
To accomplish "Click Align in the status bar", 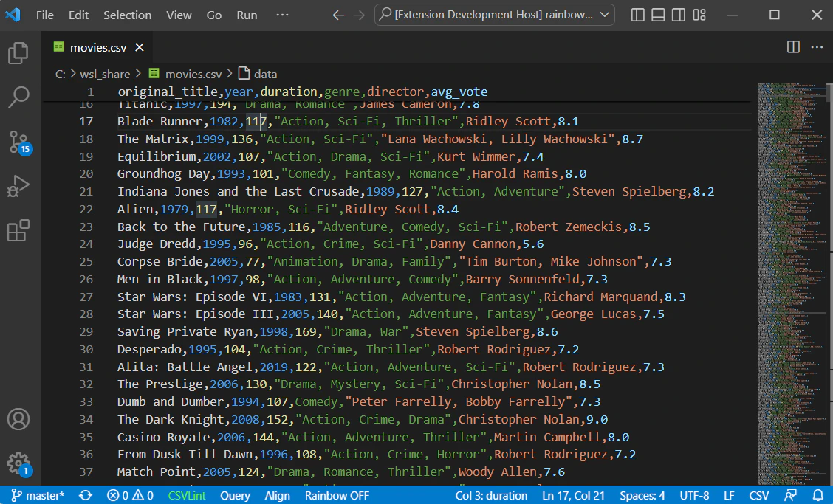I will (x=277, y=497).
